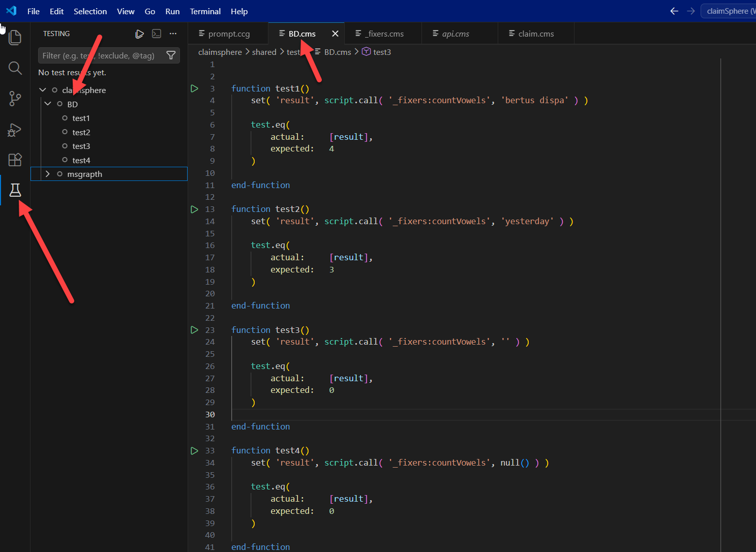756x552 pixels.
Task: Open the Source Control view icon
Action: (x=15, y=99)
